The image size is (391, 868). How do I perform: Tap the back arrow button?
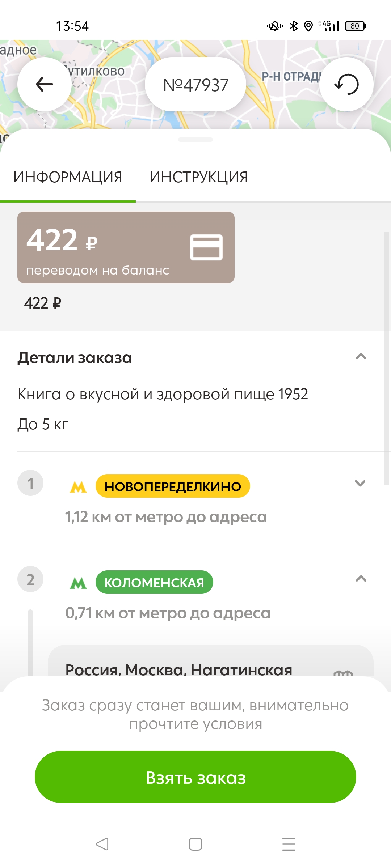coord(45,84)
